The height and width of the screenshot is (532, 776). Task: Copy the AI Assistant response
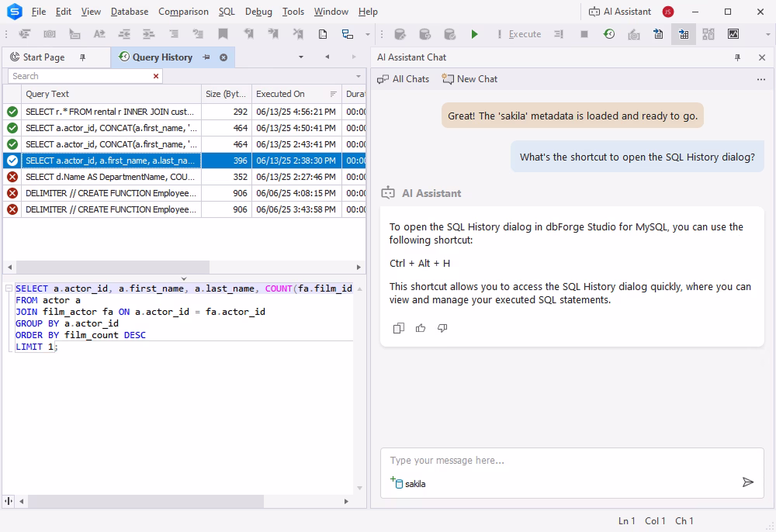[x=398, y=328]
